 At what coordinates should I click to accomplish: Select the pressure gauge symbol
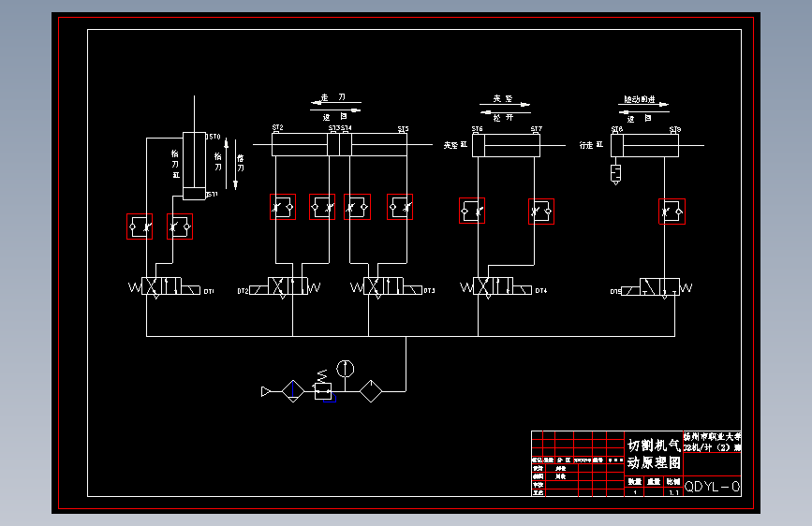tap(346, 369)
